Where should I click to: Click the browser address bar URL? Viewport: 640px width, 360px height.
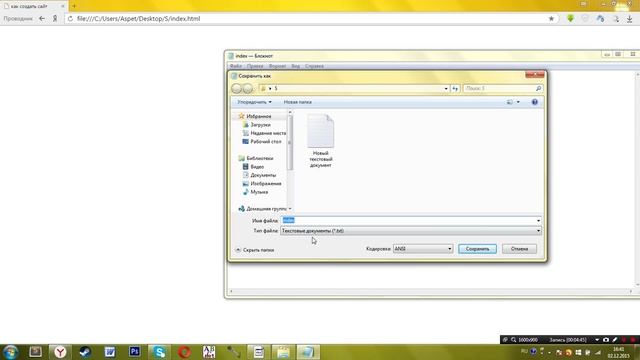coord(138,19)
